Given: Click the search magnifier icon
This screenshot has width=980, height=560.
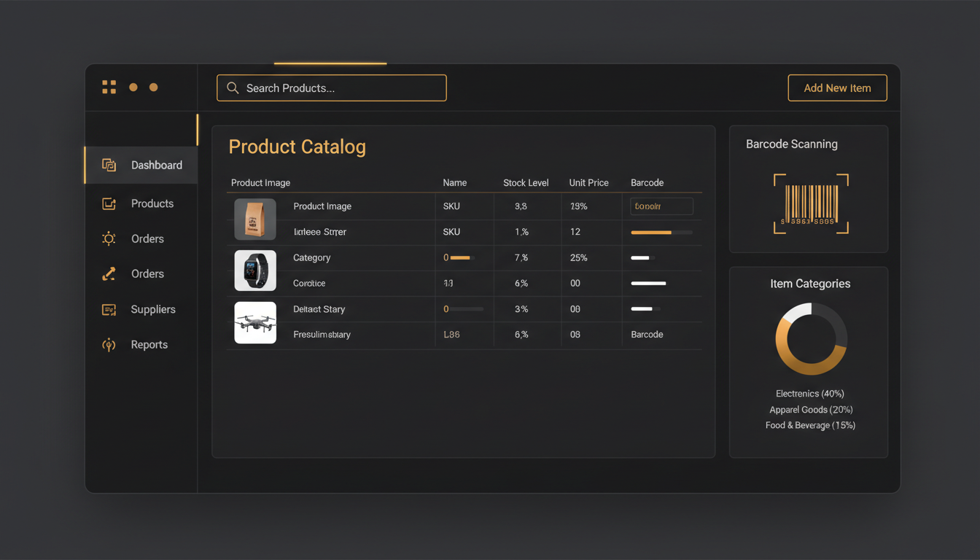Looking at the screenshot, I should coord(232,87).
